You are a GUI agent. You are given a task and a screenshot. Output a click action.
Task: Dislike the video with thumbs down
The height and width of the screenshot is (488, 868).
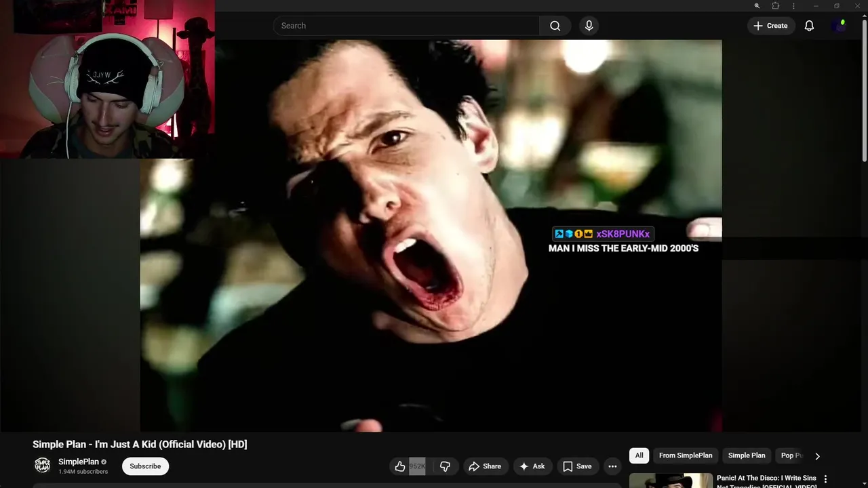pos(445,466)
